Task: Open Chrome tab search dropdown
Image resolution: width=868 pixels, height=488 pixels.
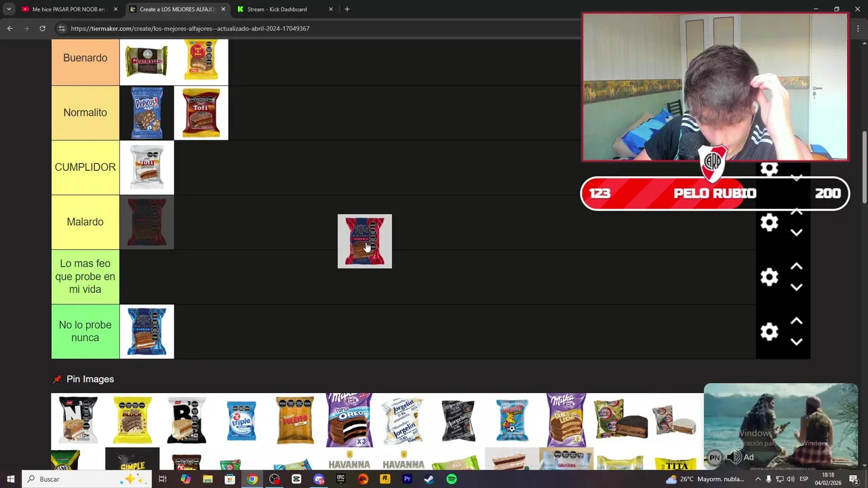Action: (x=9, y=9)
